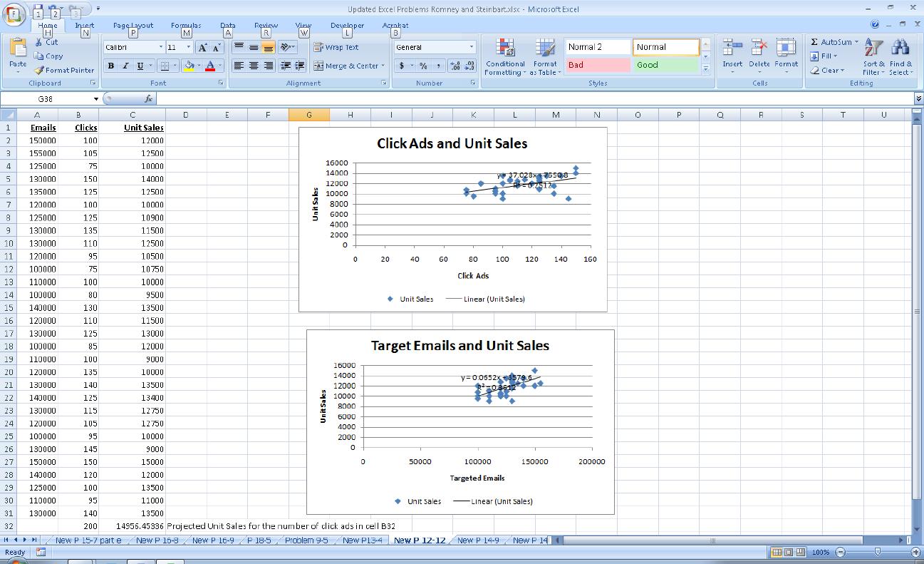Open Conditional Formatting menu
The height and width of the screenshot is (564, 924).
pos(505,57)
